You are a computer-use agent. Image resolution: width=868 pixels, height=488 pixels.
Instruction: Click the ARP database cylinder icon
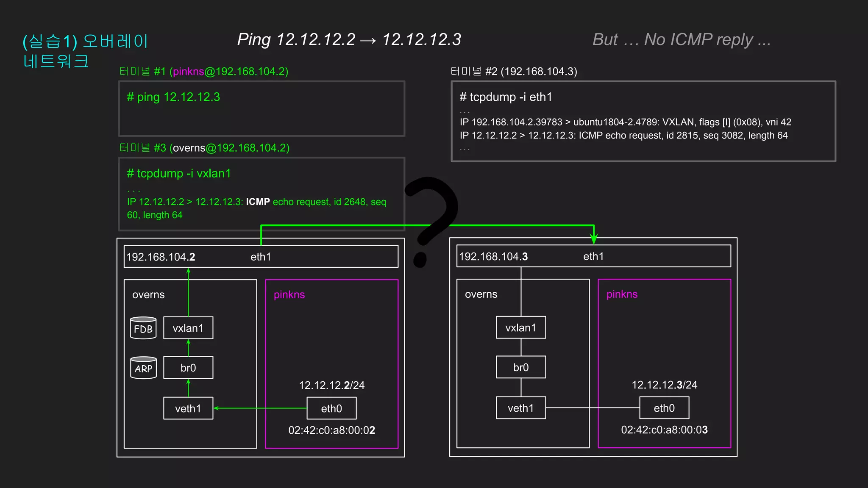click(143, 368)
